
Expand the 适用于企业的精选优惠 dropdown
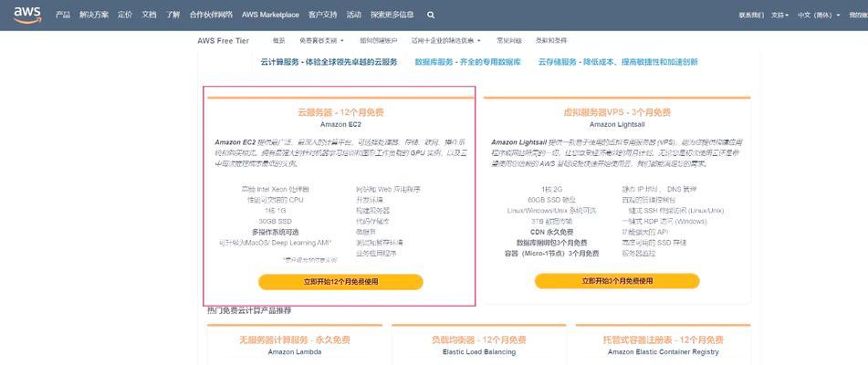(x=446, y=41)
